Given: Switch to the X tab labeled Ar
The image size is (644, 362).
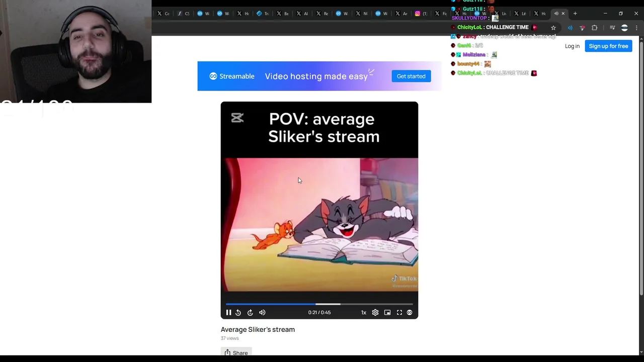Looking at the screenshot, I should click(x=401, y=14).
